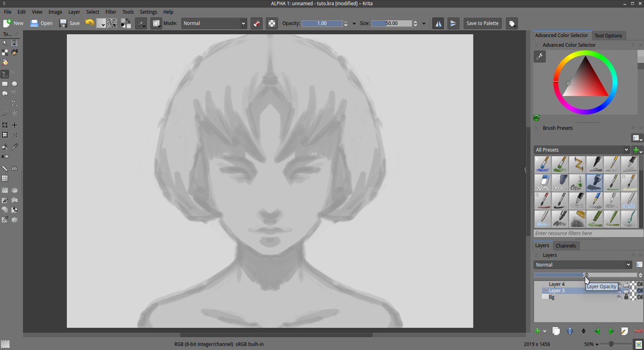The width and height of the screenshot is (644, 350).
Task: Duplicate the selected layer
Action: click(556, 331)
